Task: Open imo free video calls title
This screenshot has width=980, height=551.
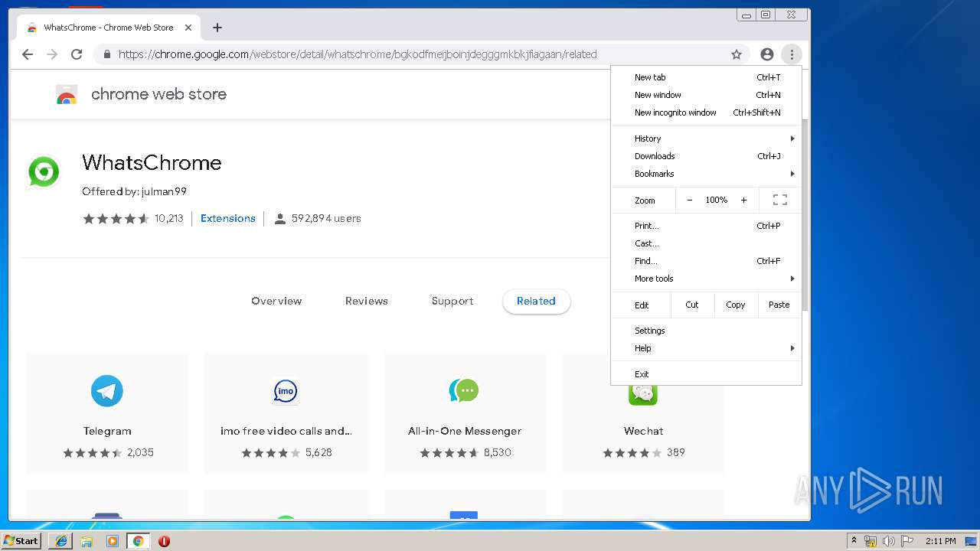Action: (286, 431)
